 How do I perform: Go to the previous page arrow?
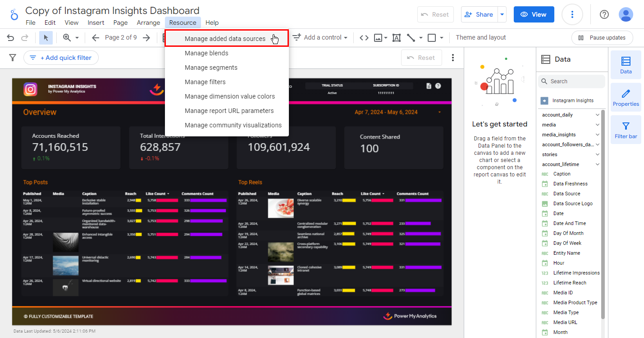(x=95, y=38)
